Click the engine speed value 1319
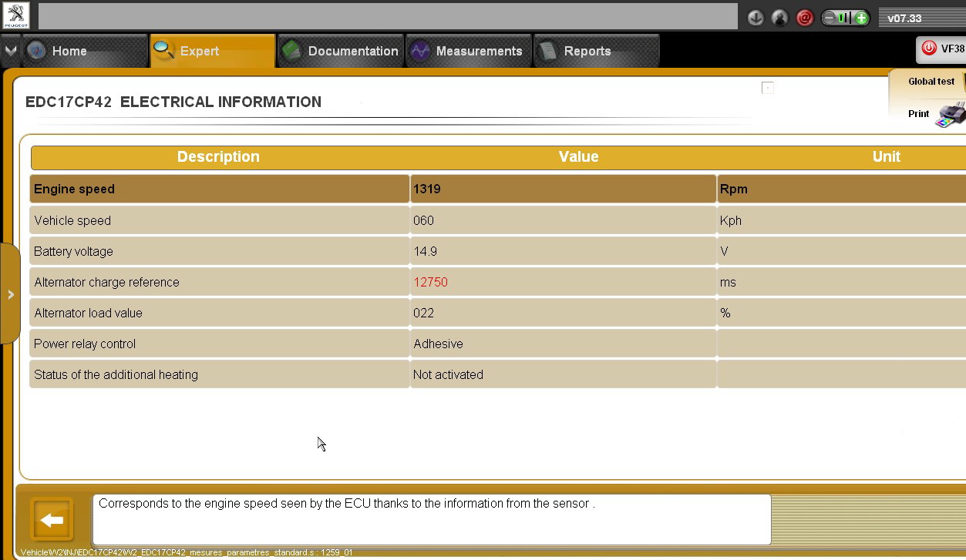This screenshot has height=560, width=966. click(427, 189)
